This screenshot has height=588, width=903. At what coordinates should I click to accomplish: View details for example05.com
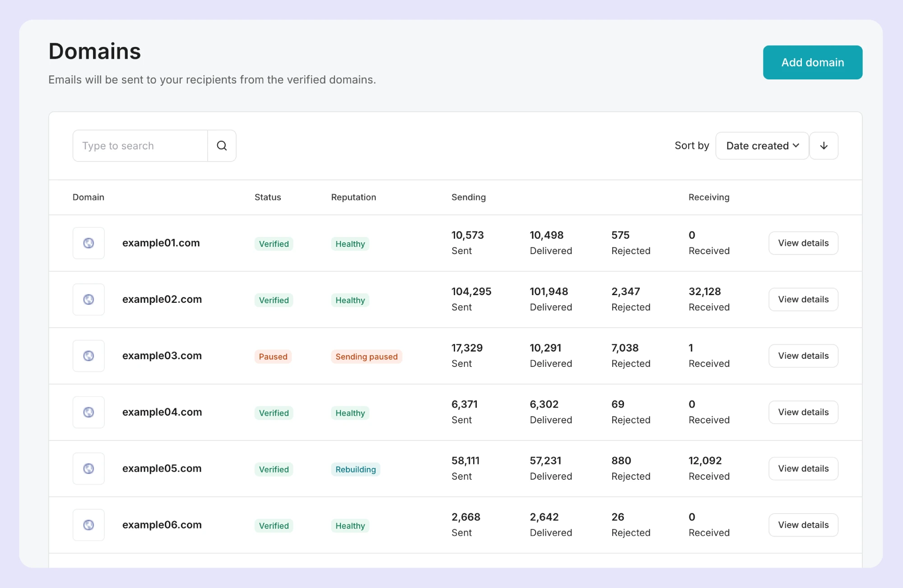803,469
